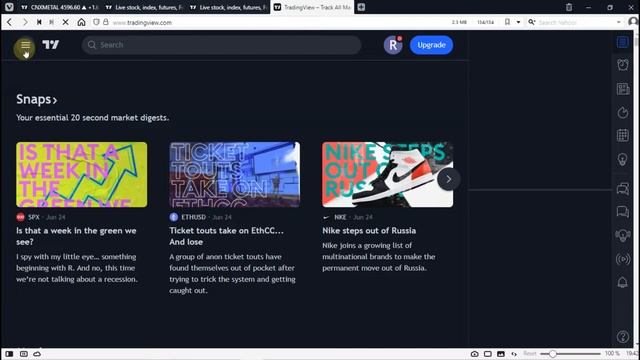Show next snaps with carousel arrow
The image size is (640, 360).
click(x=448, y=179)
